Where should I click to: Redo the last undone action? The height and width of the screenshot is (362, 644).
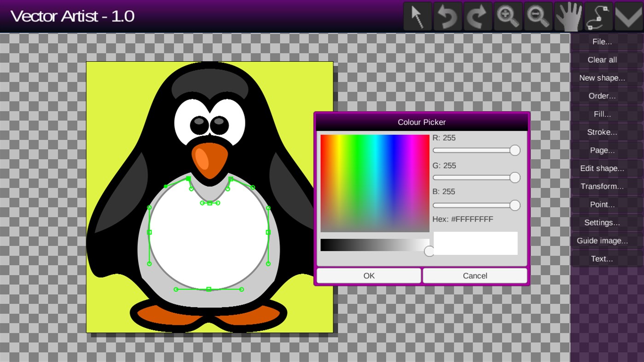tap(477, 16)
